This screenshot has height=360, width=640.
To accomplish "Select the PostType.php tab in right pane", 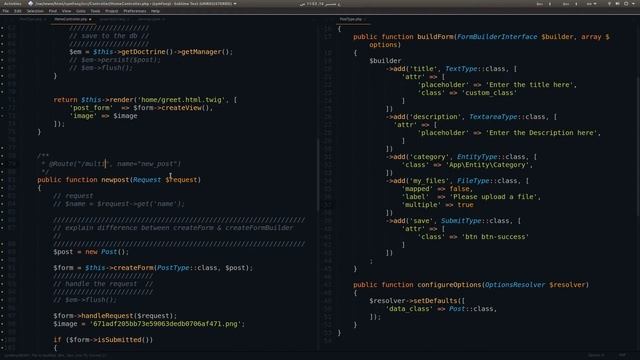I will click(351, 19).
